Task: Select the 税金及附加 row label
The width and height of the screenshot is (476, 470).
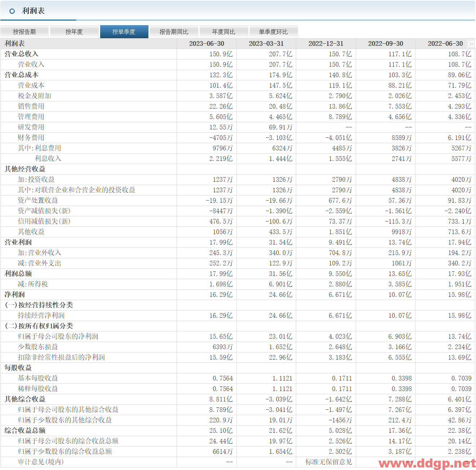Action: point(35,96)
